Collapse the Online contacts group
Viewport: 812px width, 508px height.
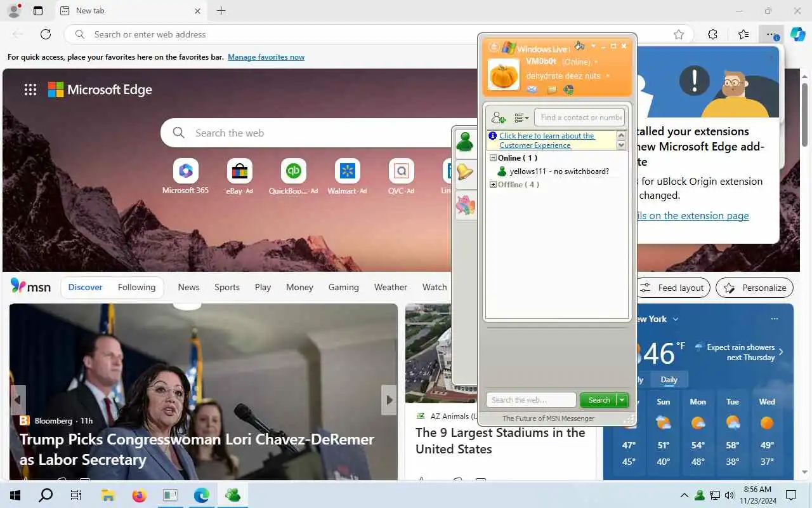click(493, 158)
